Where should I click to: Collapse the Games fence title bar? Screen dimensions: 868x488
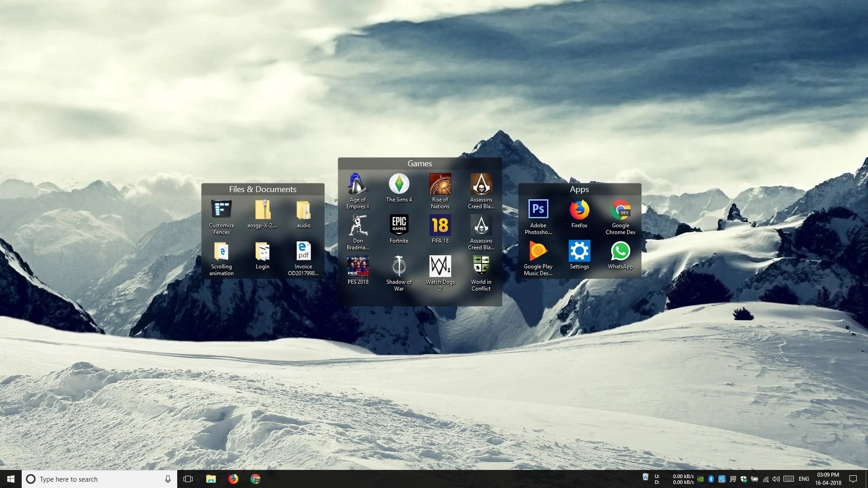(x=420, y=164)
